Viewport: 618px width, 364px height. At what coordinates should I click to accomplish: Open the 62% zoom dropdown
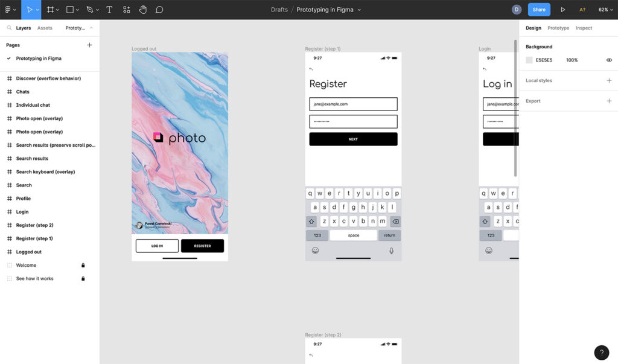point(606,10)
